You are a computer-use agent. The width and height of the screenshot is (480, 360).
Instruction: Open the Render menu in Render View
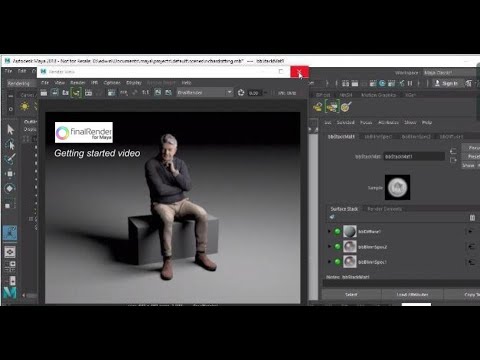78,83
